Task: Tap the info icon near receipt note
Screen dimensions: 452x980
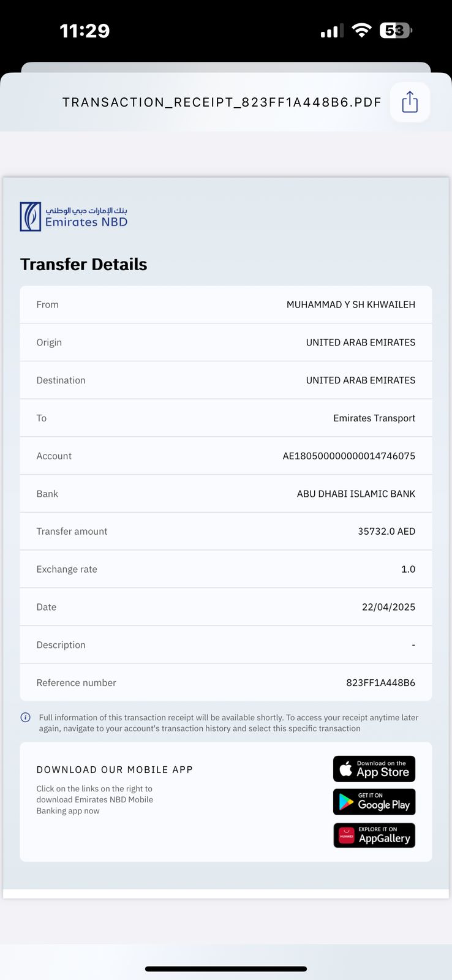Action: pyautogui.click(x=26, y=717)
